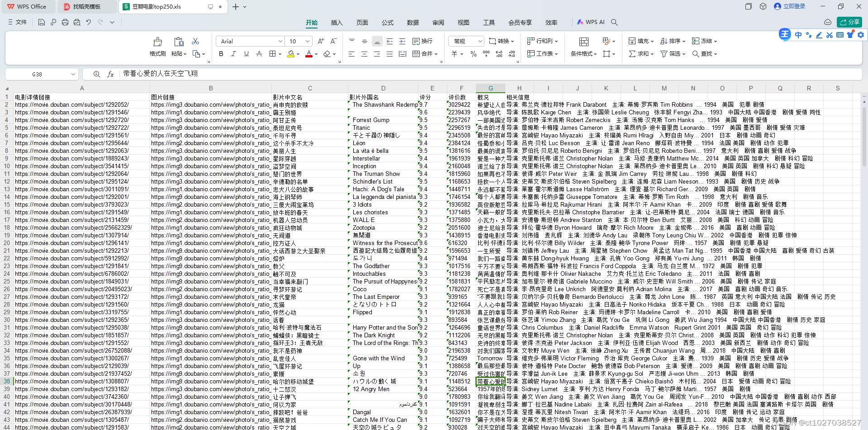Click the Cut scissors icon
The image size is (868, 430).
[195, 41]
